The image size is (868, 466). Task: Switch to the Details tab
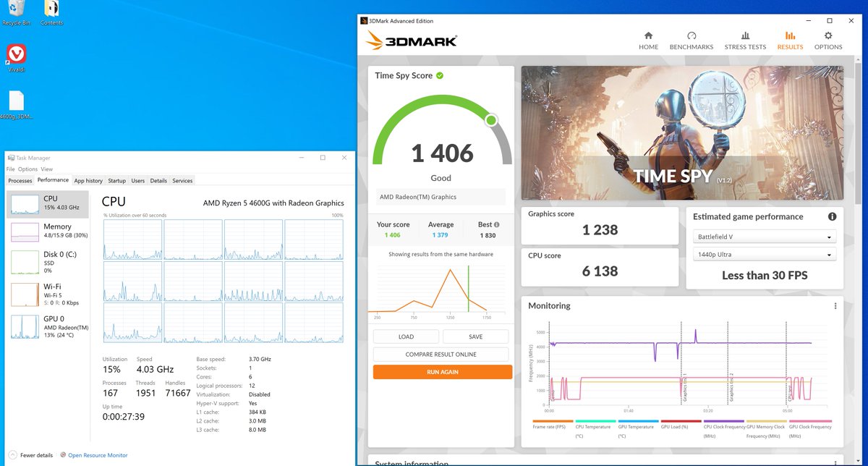[158, 181]
